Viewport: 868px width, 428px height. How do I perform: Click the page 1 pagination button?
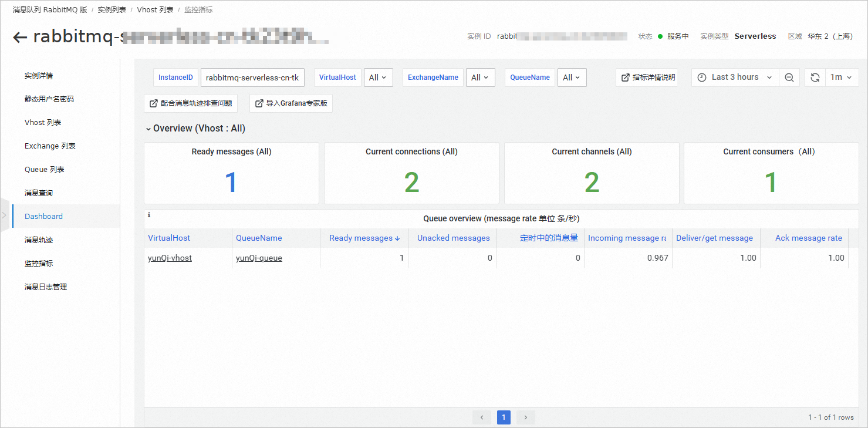(504, 417)
